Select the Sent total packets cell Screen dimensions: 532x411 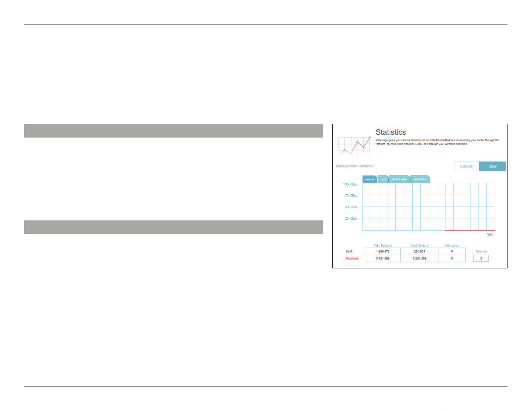point(383,251)
